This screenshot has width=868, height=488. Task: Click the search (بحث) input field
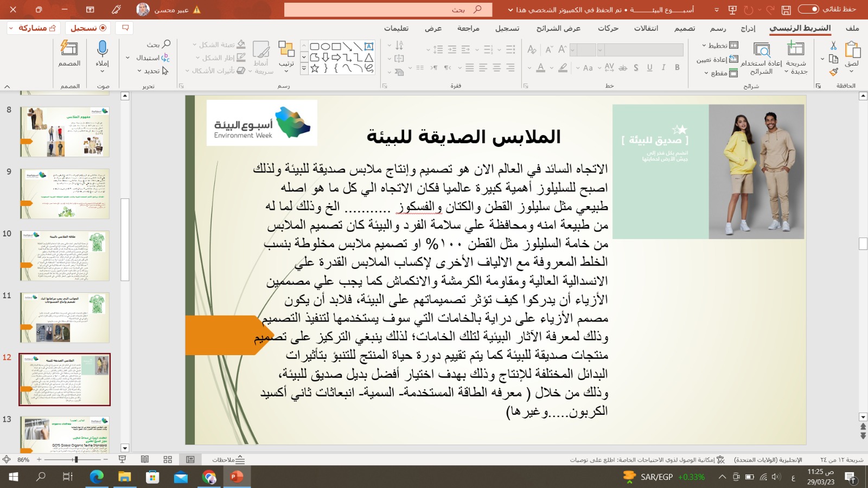point(388,10)
